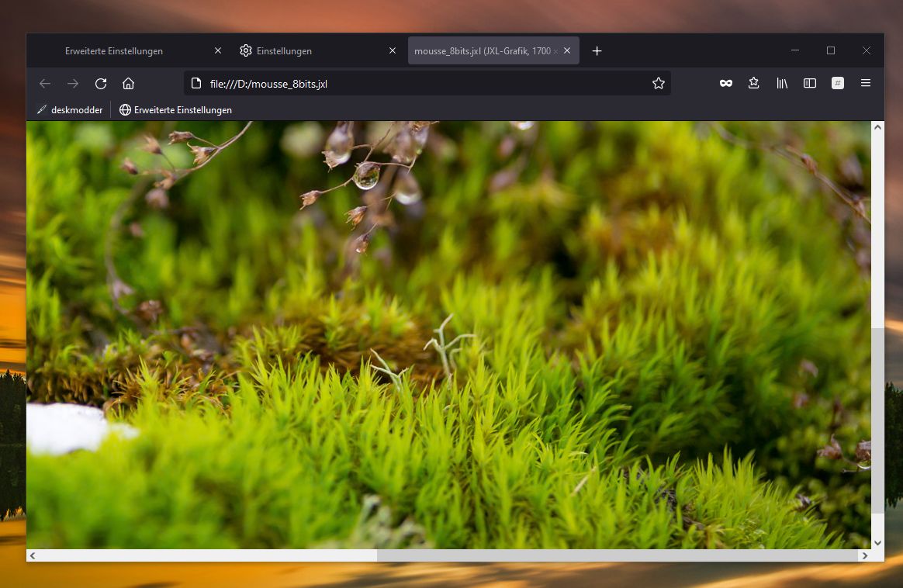Close the mousse_8bits.jxl tab
903x588 pixels.
pyautogui.click(x=567, y=50)
